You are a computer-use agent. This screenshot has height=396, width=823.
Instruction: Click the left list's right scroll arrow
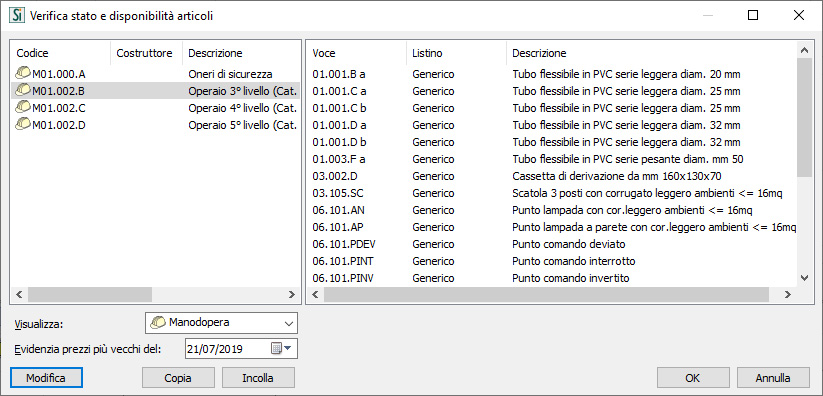click(x=292, y=295)
